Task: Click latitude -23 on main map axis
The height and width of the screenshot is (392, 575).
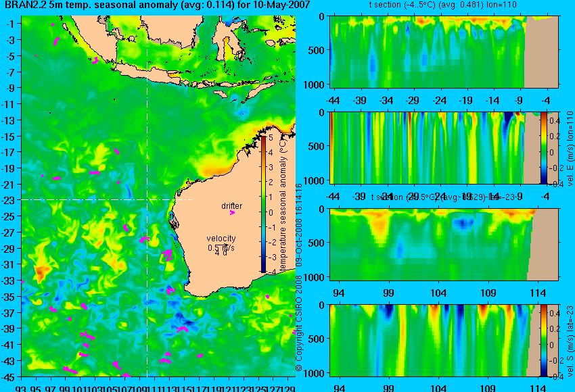Action: pos(9,201)
